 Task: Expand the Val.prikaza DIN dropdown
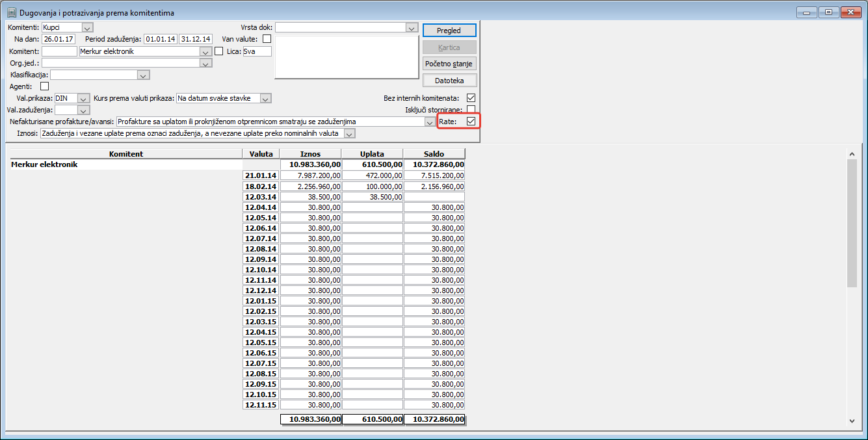coord(83,99)
